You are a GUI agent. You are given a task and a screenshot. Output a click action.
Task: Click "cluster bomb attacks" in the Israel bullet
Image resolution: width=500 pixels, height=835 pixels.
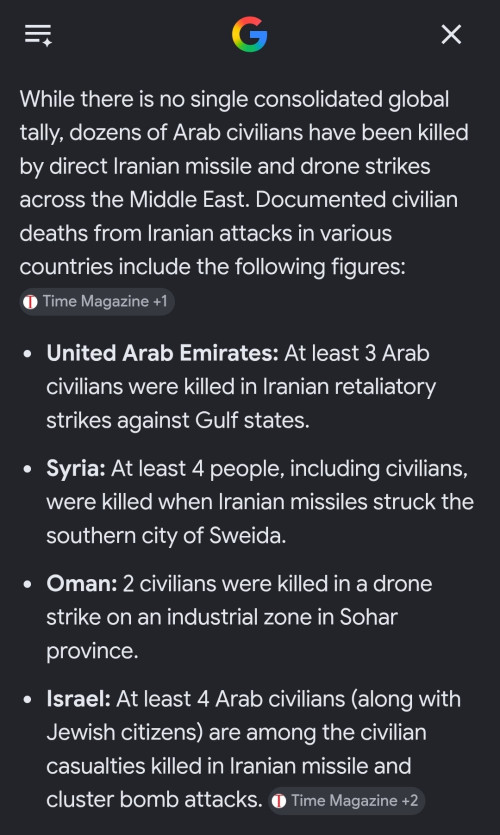point(154,799)
